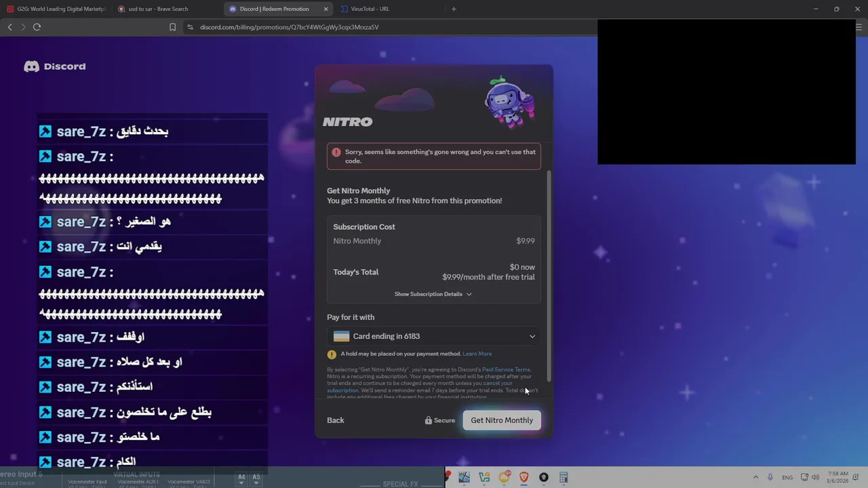
Task: Open the Paid Service Terms link
Action: 506,369
